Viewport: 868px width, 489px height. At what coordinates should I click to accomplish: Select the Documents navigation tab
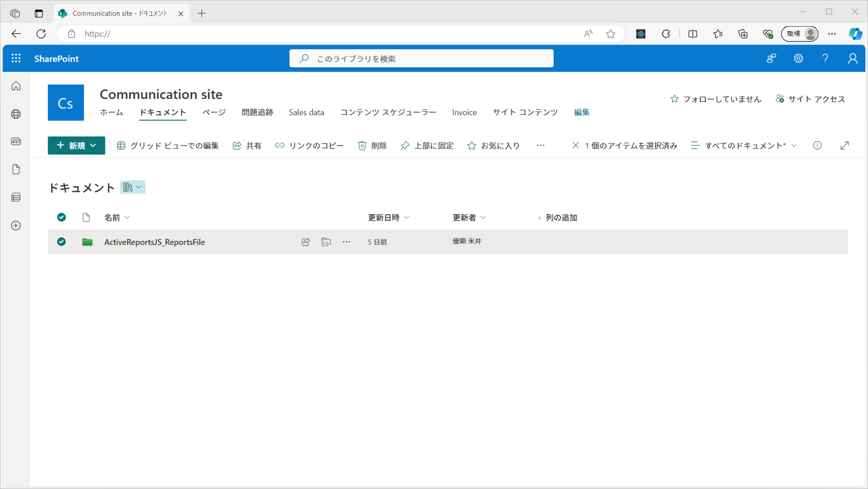pyautogui.click(x=163, y=112)
